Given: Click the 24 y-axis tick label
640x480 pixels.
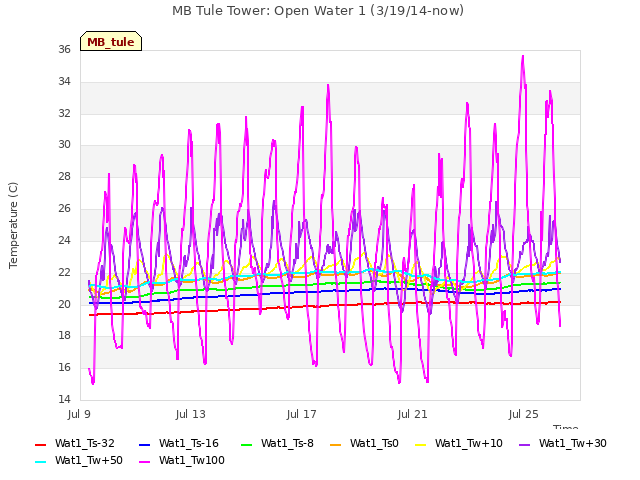Looking at the screenshot, I should (x=64, y=240).
